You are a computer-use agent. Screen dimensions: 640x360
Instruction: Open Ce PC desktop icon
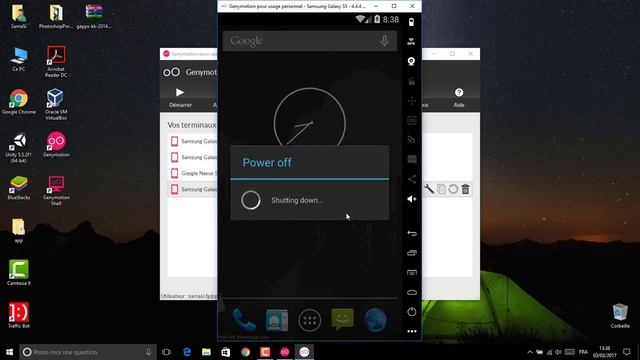(19, 59)
